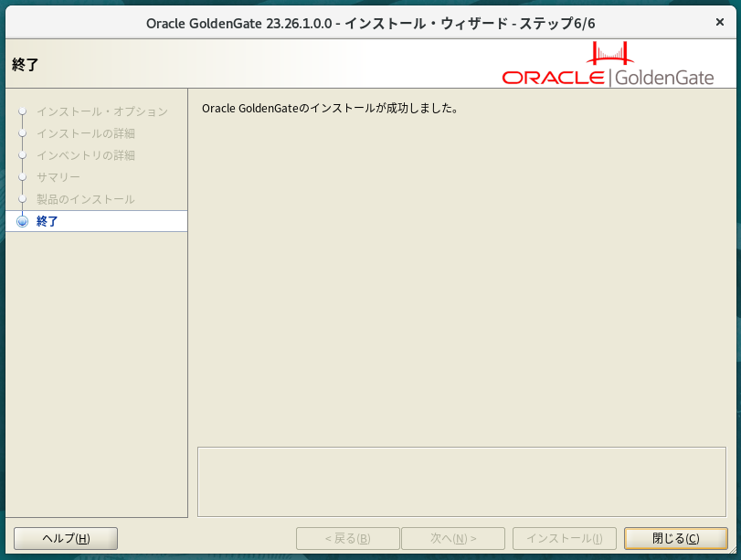Open help with the ヘルプ(H) button
Image resolution: width=741 pixels, height=560 pixels.
[x=66, y=538]
